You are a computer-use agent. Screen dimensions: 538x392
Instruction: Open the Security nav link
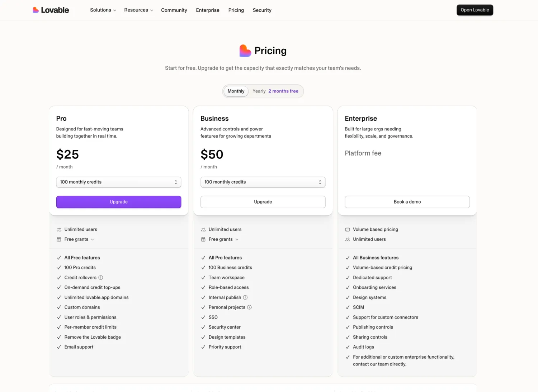[262, 10]
